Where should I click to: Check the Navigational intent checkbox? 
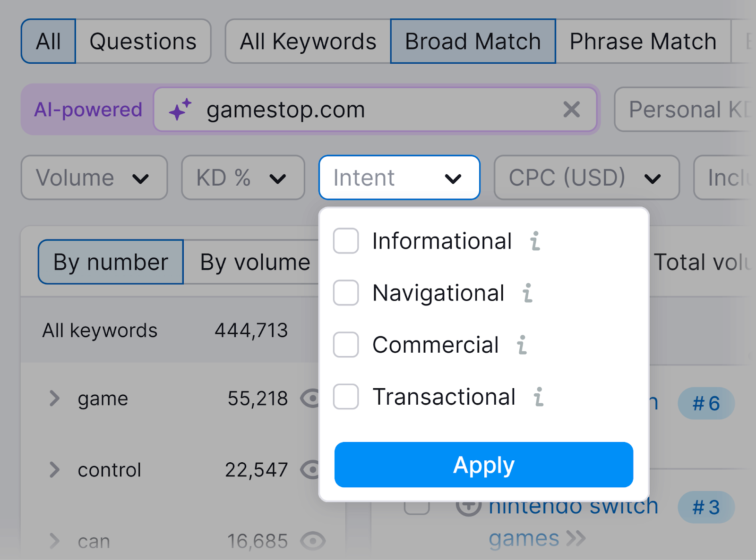pos(345,293)
